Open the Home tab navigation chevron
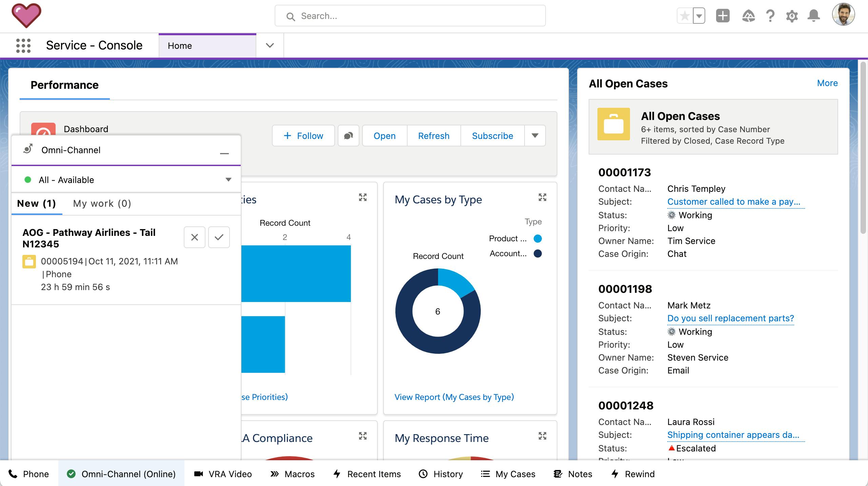This screenshot has width=868, height=486. coord(270,45)
